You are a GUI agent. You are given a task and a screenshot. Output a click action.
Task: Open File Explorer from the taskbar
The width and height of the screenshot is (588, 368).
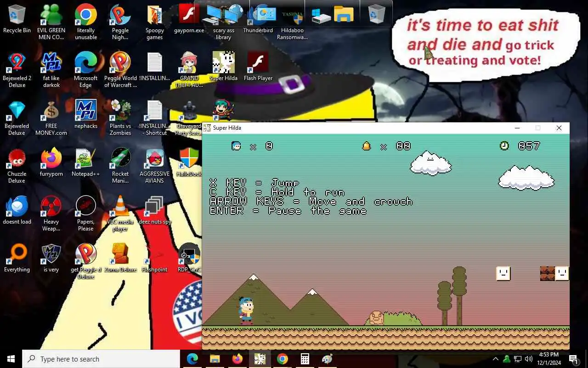pyautogui.click(x=215, y=359)
